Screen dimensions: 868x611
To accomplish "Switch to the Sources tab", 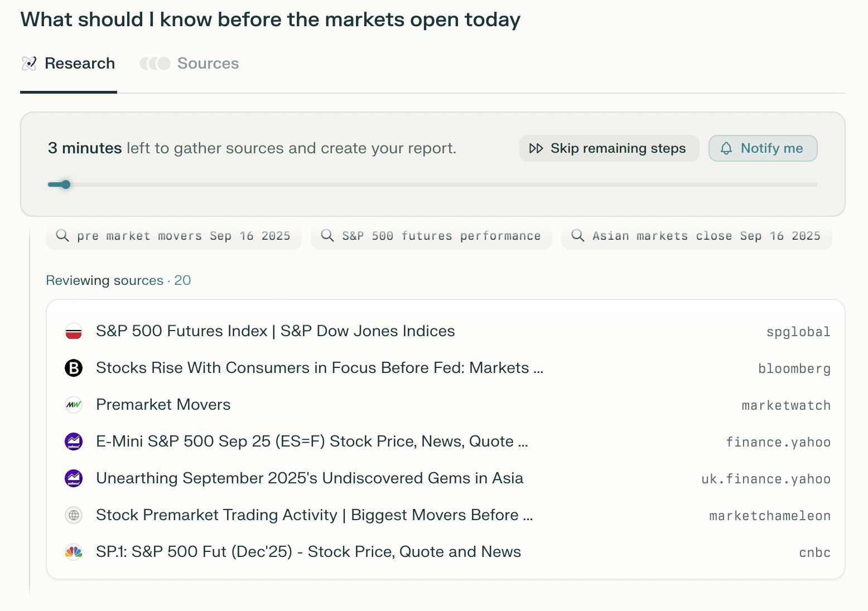I will (x=190, y=64).
